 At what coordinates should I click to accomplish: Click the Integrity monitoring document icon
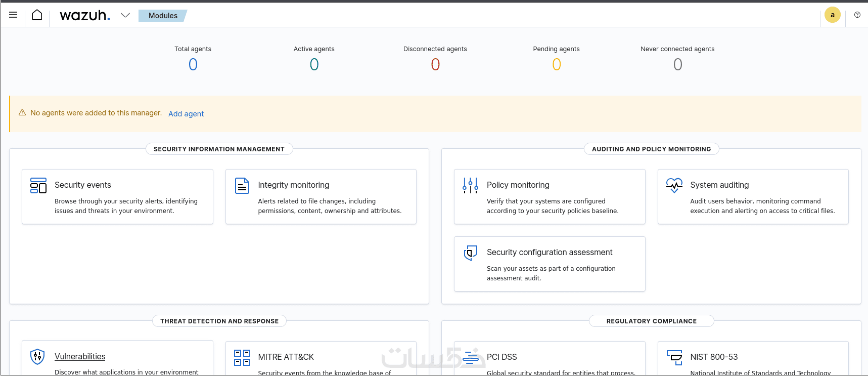(242, 186)
